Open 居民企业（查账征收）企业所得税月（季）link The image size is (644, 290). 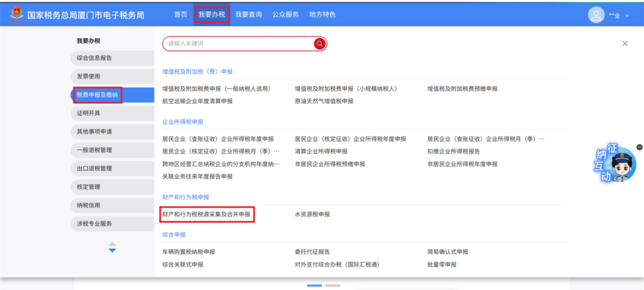tap(486, 139)
